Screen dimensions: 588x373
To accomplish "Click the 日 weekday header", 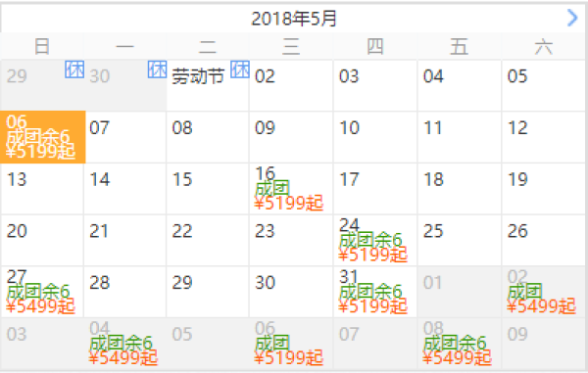I will tap(42, 46).
